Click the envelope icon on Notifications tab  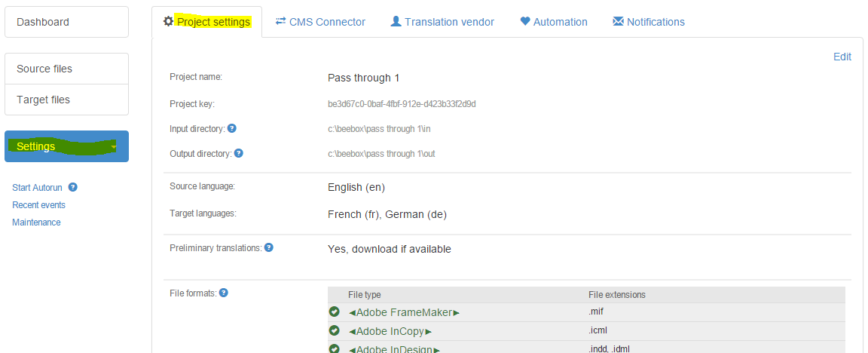(x=618, y=22)
